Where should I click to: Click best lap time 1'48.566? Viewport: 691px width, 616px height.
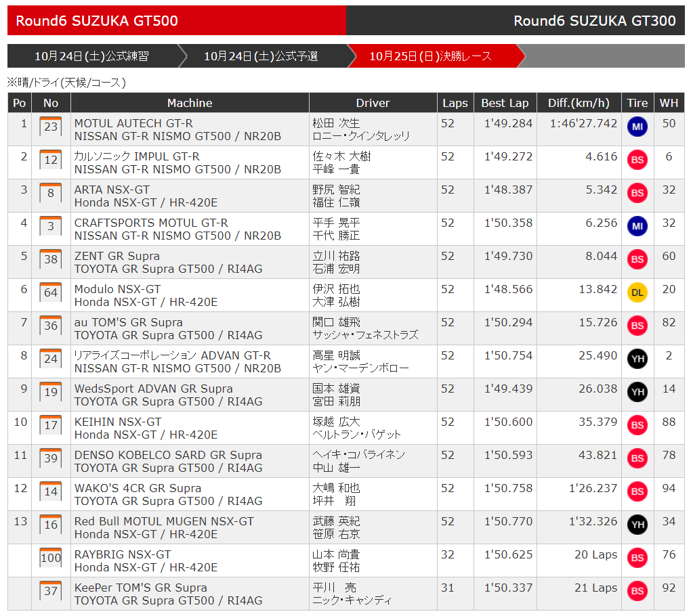point(509,289)
